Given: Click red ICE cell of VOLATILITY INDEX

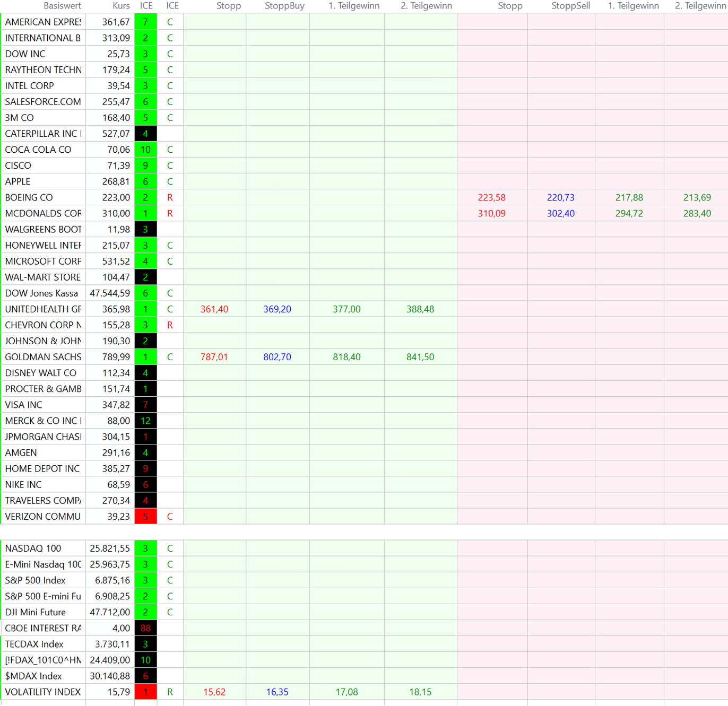Looking at the screenshot, I should pyautogui.click(x=145, y=692).
